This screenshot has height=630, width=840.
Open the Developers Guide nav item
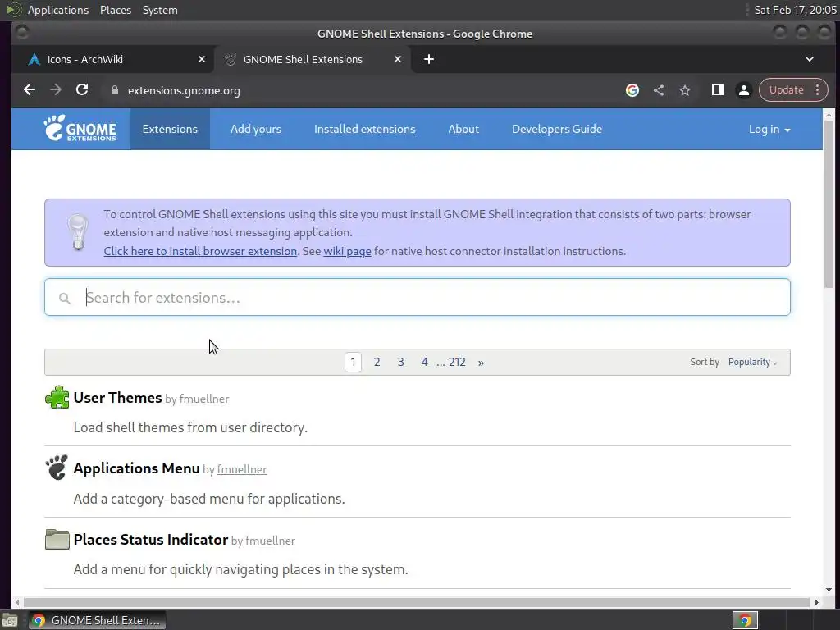point(557,129)
